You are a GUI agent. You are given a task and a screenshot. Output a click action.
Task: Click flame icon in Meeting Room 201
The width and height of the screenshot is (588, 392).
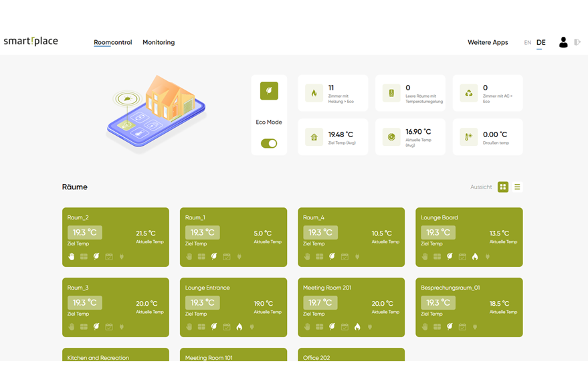tap(357, 326)
